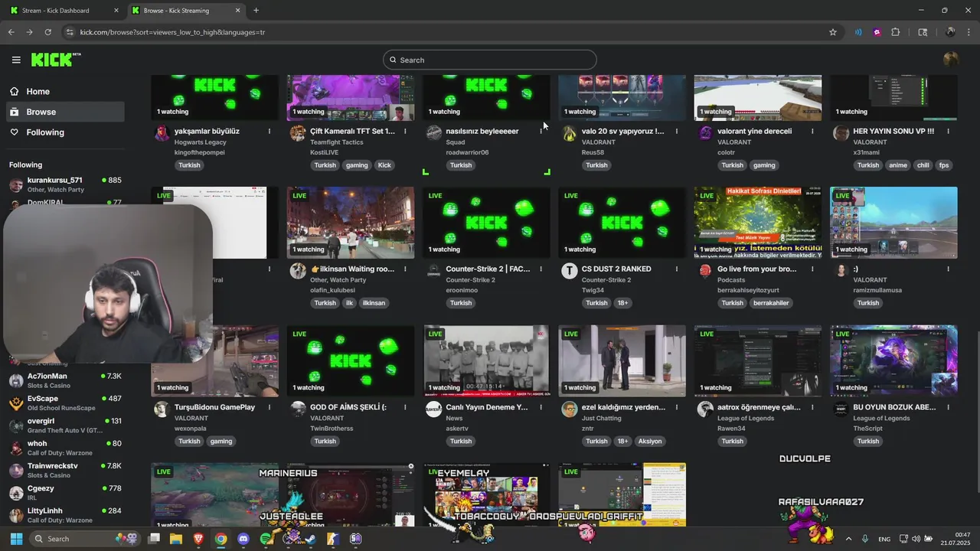Focus the Kick search box
The image size is (980, 551).
point(490,60)
